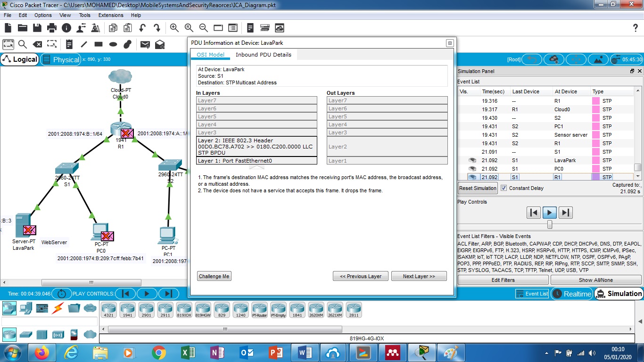The height and width of the screenshot is (362, 644).
Task: Toggle the Constant Delay checkbox
Action: 504,188
